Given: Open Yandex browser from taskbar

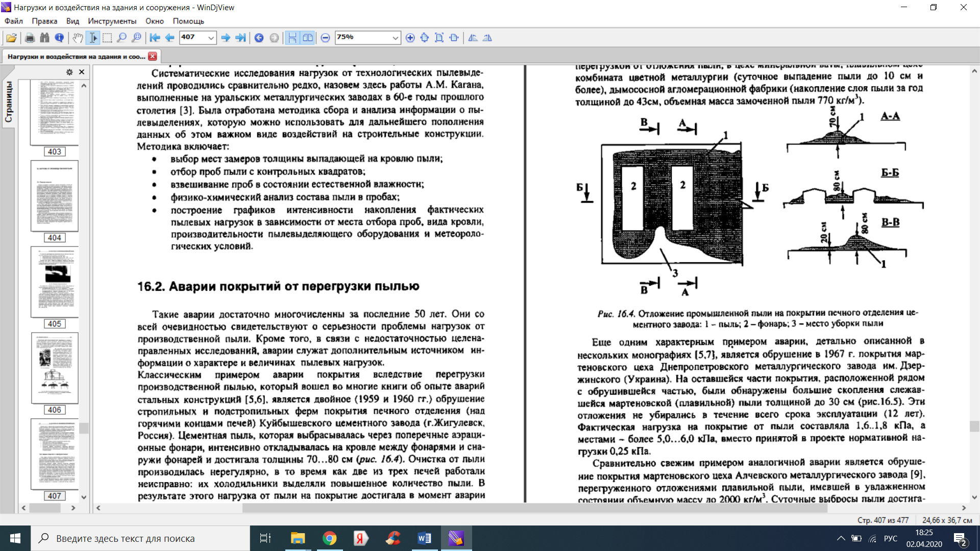Looking at the screenshot, I should tap(361, 538).
